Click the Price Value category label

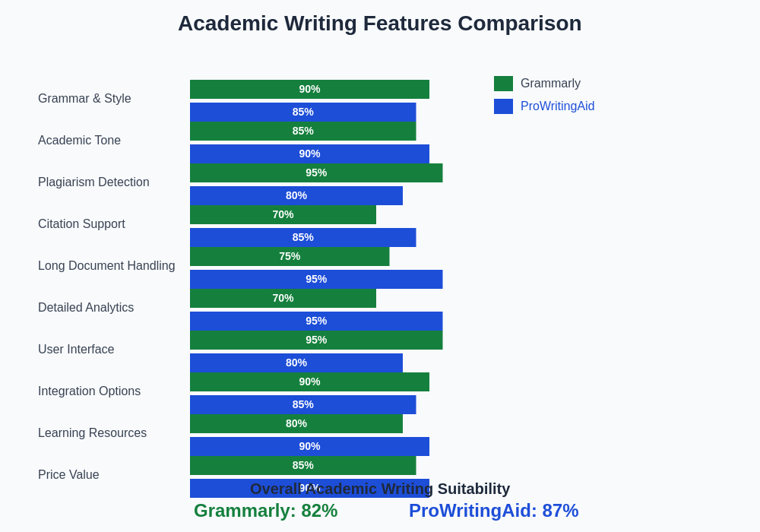[68, 475]
